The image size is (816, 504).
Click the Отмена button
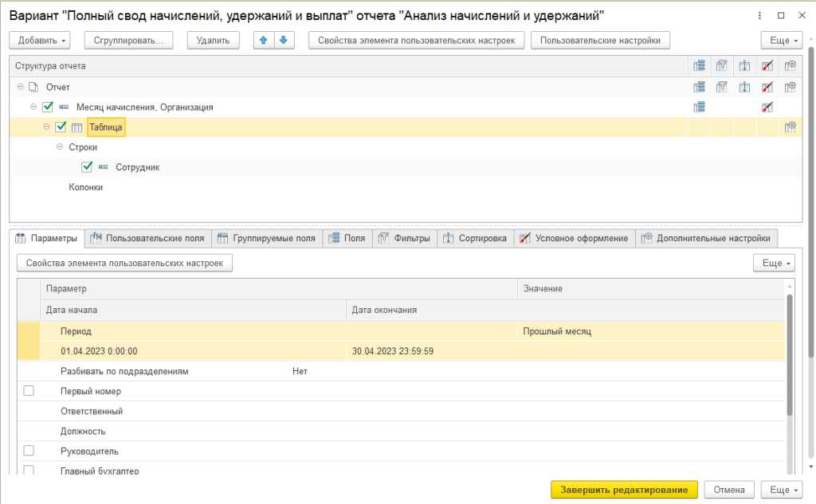tap(729, 490)
